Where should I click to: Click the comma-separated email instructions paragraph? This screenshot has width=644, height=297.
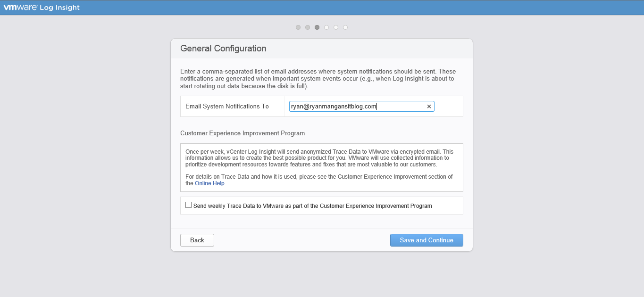318,79
